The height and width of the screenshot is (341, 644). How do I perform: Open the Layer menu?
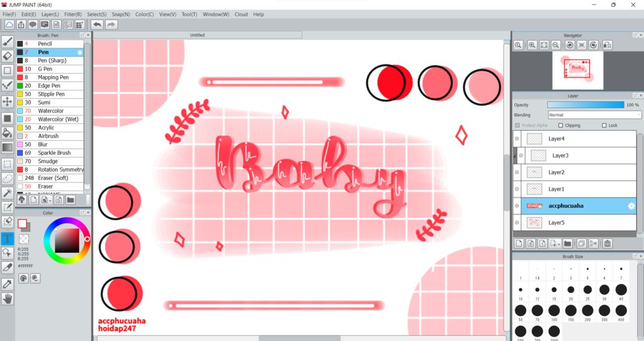coord(50,14)
